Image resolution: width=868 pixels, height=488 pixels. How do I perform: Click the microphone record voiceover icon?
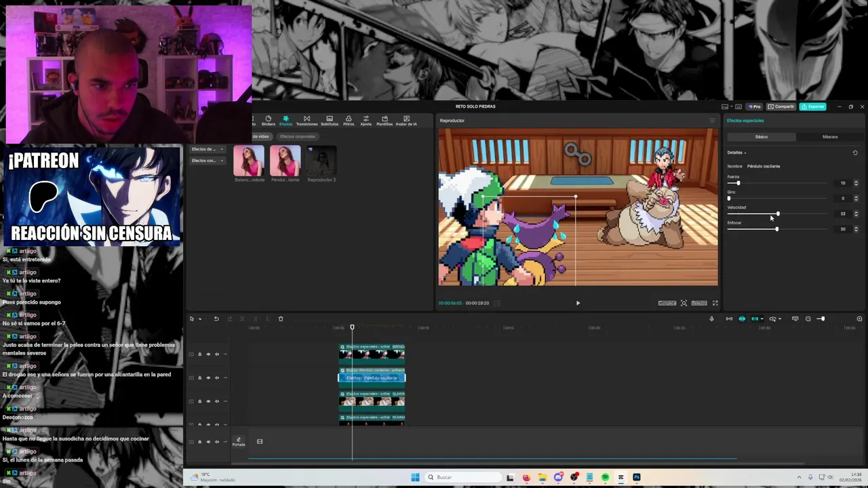pyautogui.click(x=711, y=319)
